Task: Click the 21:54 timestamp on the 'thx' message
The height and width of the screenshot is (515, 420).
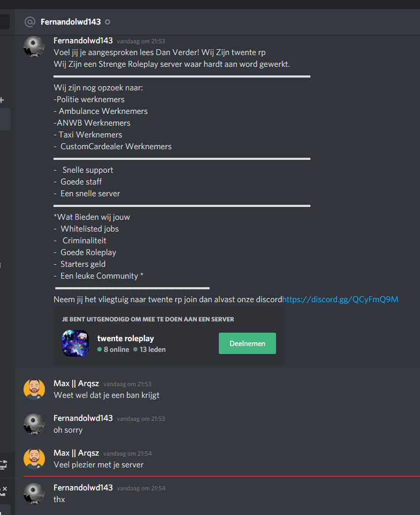Action: (141, 488)
